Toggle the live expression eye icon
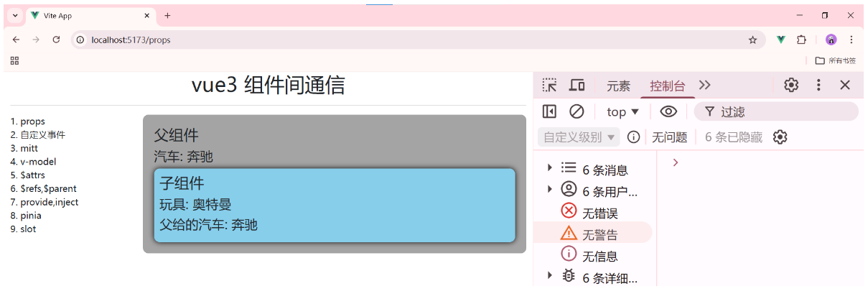 tap(668, 111)
